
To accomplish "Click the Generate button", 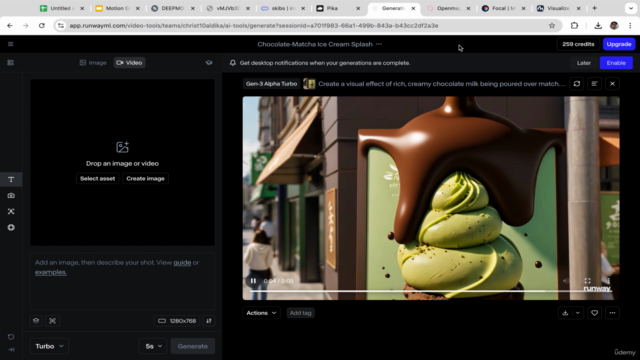I will [x=193, y=346].
